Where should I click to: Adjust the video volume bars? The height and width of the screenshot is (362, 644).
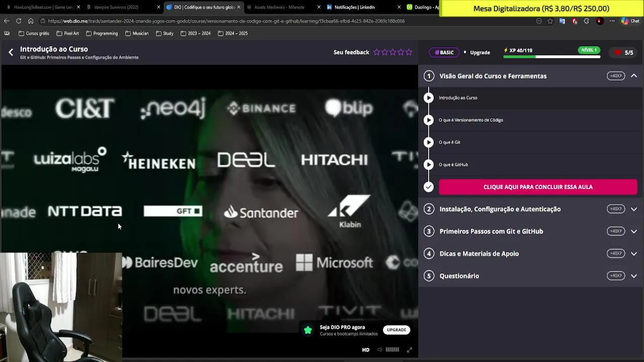point(392,350)
